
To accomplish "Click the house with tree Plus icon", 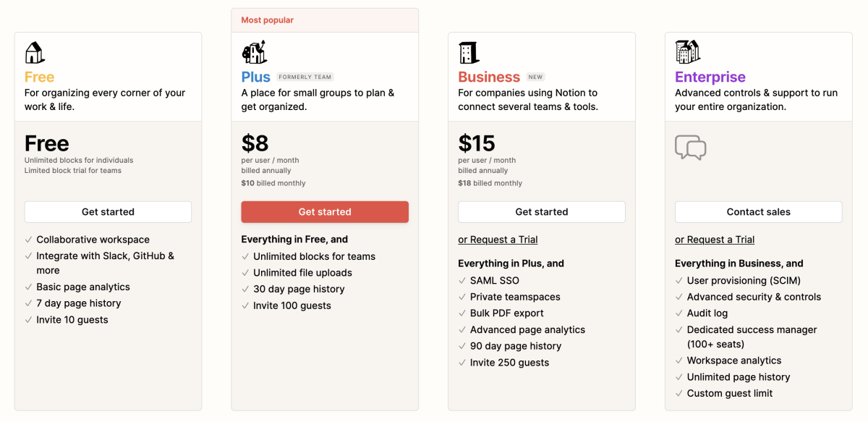I will [254, 52].
